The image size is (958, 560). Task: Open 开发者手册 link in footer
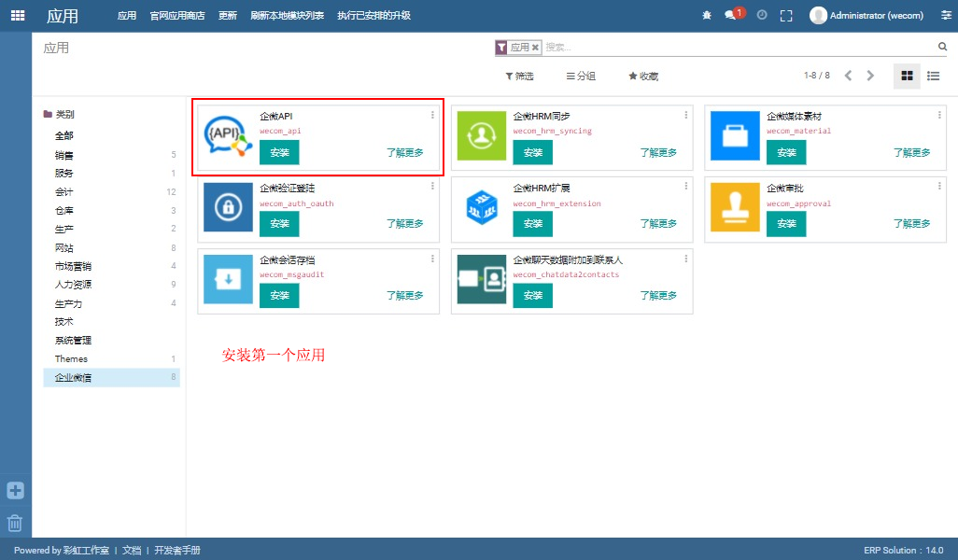pos(177,551)
